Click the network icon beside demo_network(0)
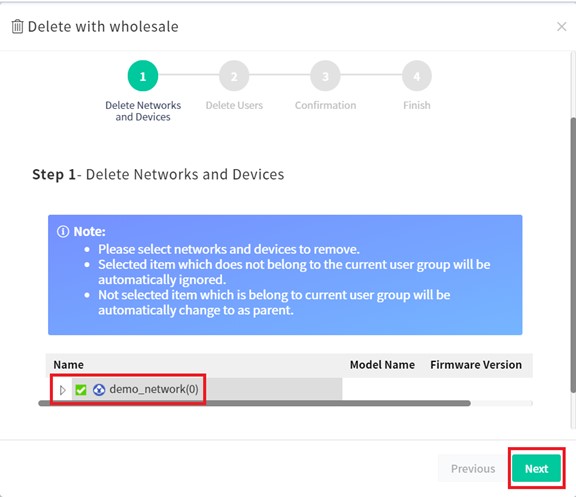 click(99, 389)
